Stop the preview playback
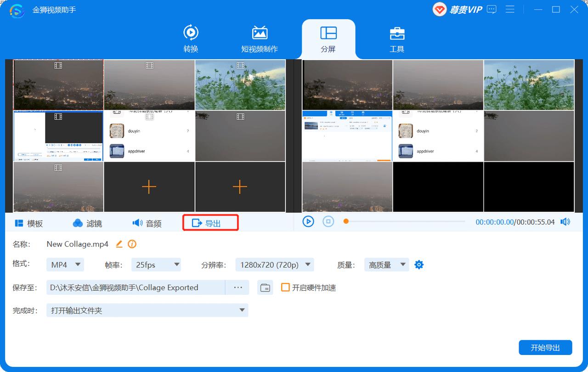 pyautogui.click(x=328, y=222)
